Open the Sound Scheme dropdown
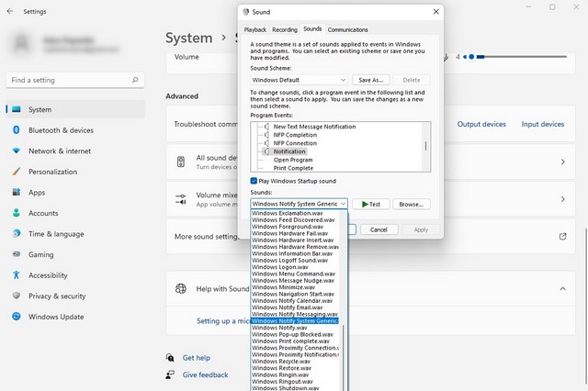Image resolution: width=588 pixels, height=391 pixels. 299,80
